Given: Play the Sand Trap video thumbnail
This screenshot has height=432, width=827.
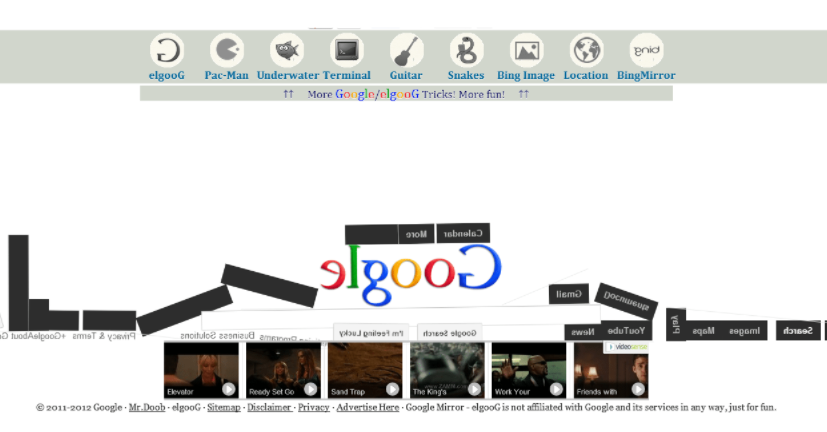Looking at the screenshot, I should (x=365, y=370).
